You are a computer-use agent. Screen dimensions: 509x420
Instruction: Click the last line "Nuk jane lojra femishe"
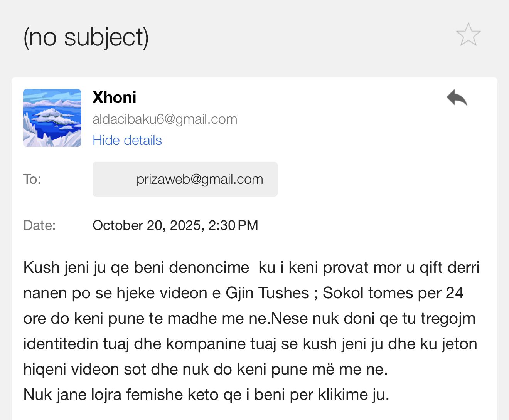206,395
